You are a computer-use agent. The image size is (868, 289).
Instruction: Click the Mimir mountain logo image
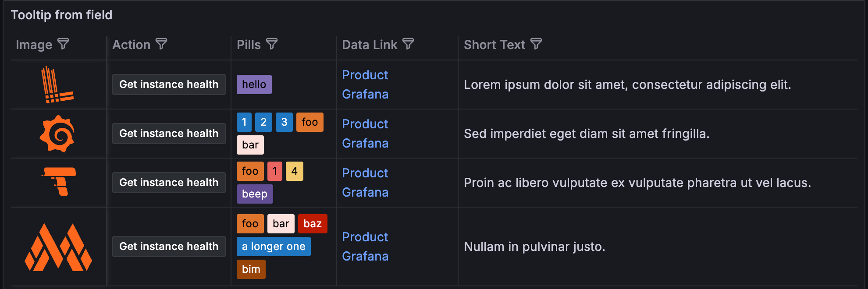click(58, 247)
